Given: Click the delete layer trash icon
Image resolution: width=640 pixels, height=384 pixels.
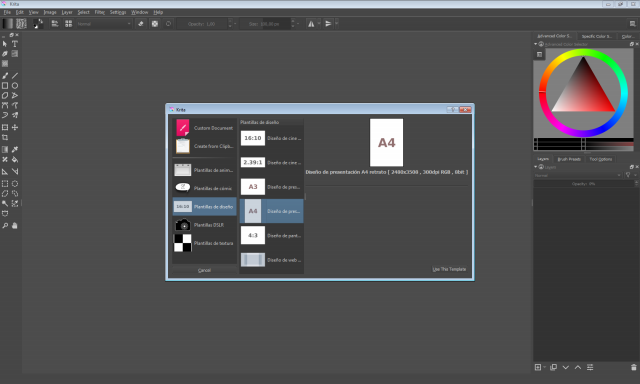Looking at the screenshot, I should pos(633,367).
